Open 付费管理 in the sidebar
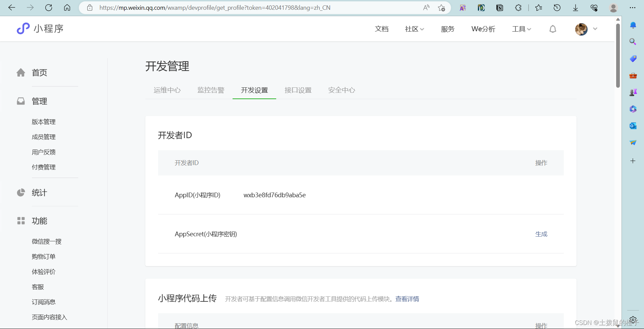Screen dimensions: 644x329 click(44, 167)
